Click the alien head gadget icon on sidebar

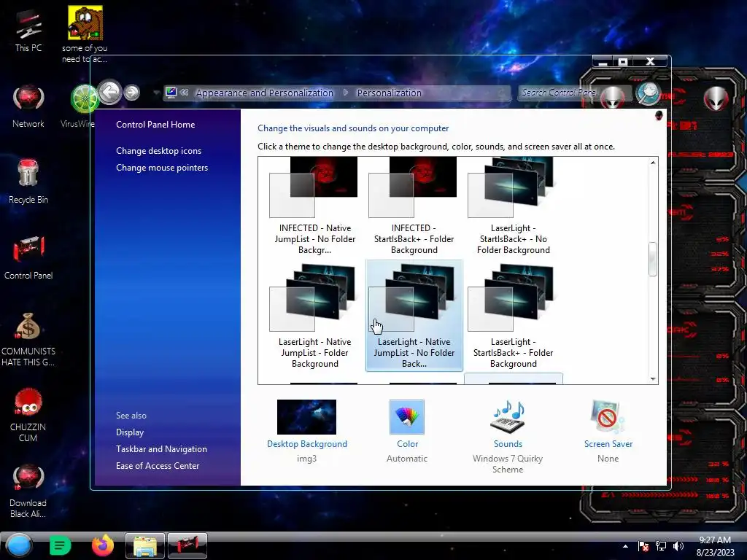[x=716, y=98]
